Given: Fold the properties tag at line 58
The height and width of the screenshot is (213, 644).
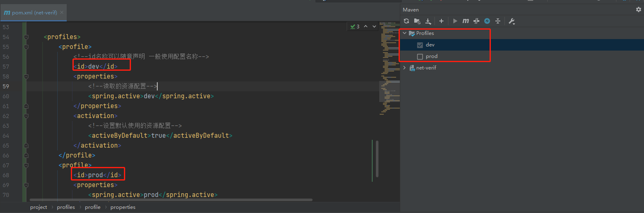Looking at the screenshot, I should (x=26, y=76).
